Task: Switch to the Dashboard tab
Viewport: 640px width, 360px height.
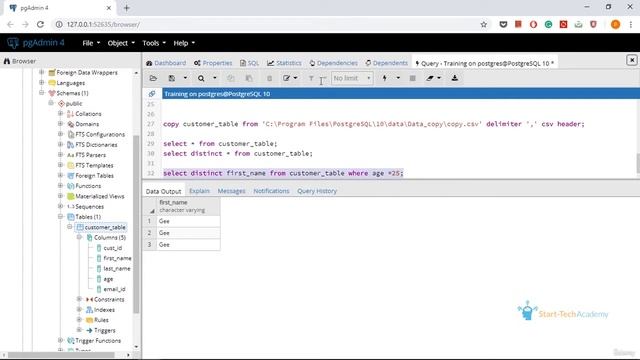Action: point(166,63)
